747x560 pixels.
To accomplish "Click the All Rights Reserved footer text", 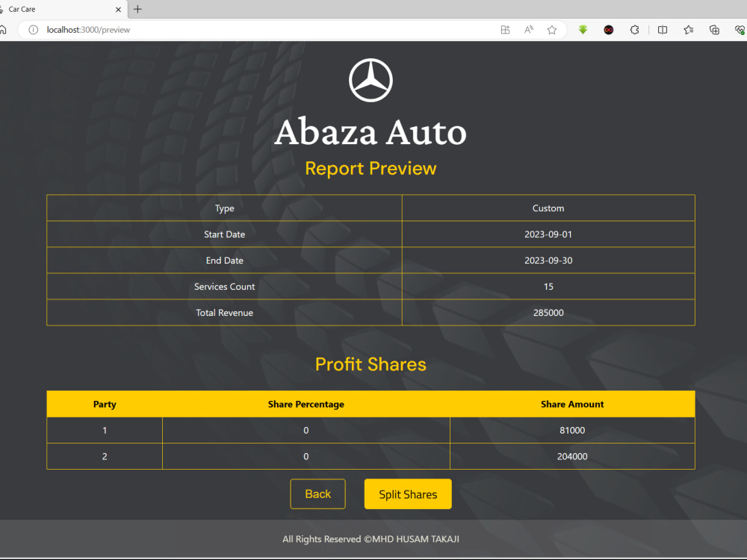I will click(371, 539).
